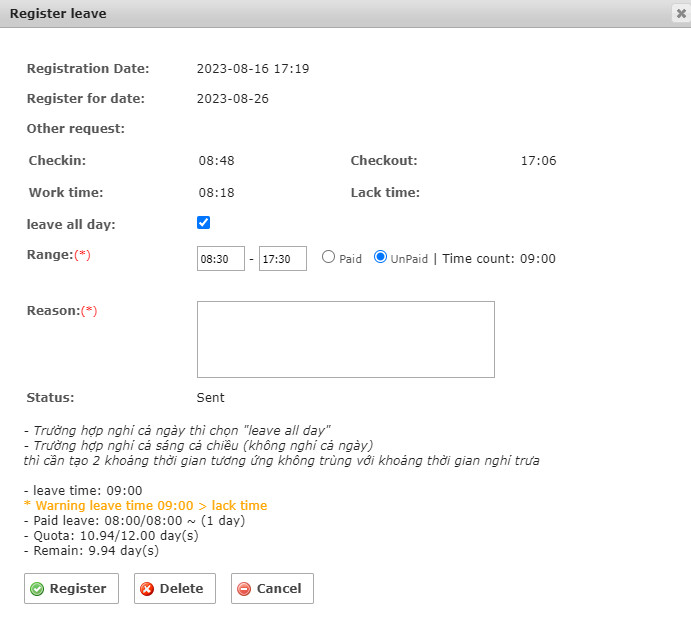Image resolution: width=691 pixels, height=637 pixels.
Task: Click the red minus icon on Cancel
Action: [x=244, y=589]
